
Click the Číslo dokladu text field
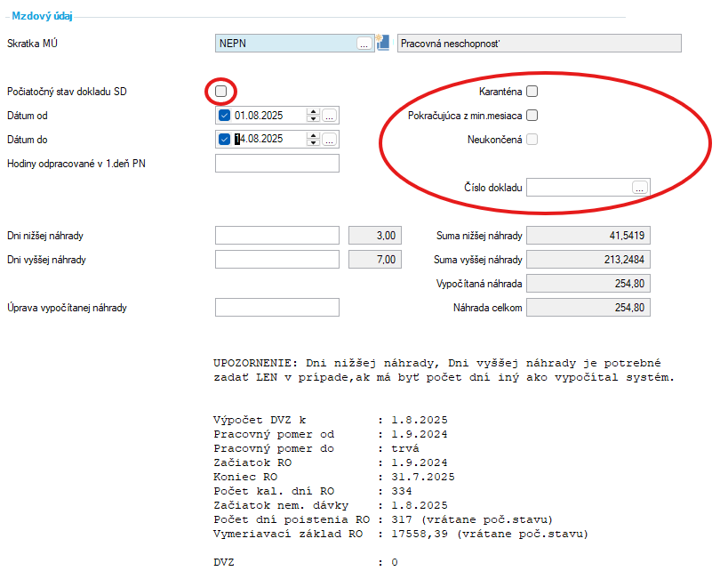point(578,188)
